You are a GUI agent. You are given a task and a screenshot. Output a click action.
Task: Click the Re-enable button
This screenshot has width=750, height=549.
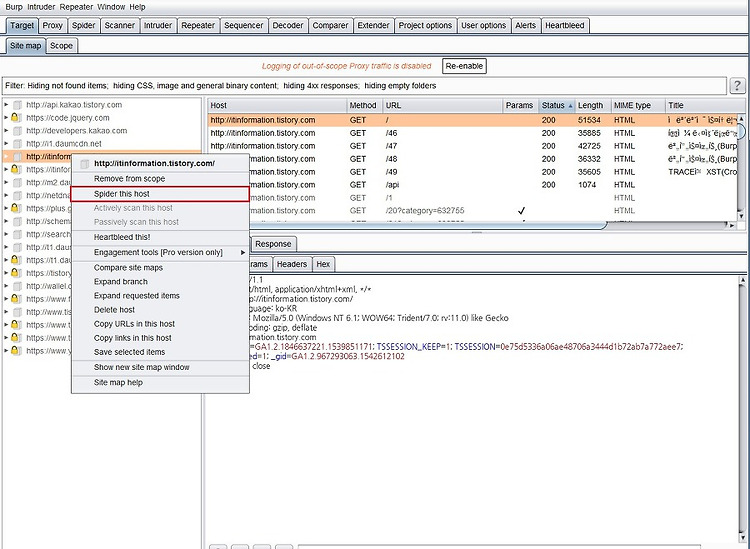click(x=464, y=66)
